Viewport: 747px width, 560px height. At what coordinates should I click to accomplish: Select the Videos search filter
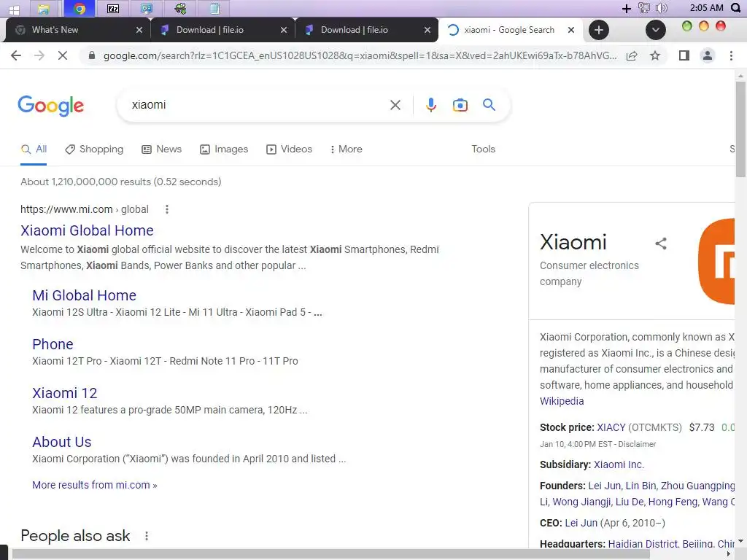pos(289,149)
